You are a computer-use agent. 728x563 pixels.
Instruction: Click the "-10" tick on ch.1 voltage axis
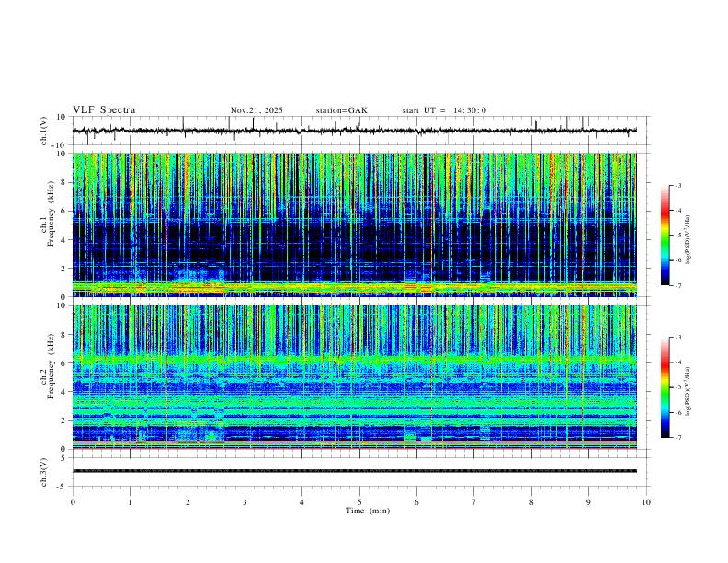[60, 145]
